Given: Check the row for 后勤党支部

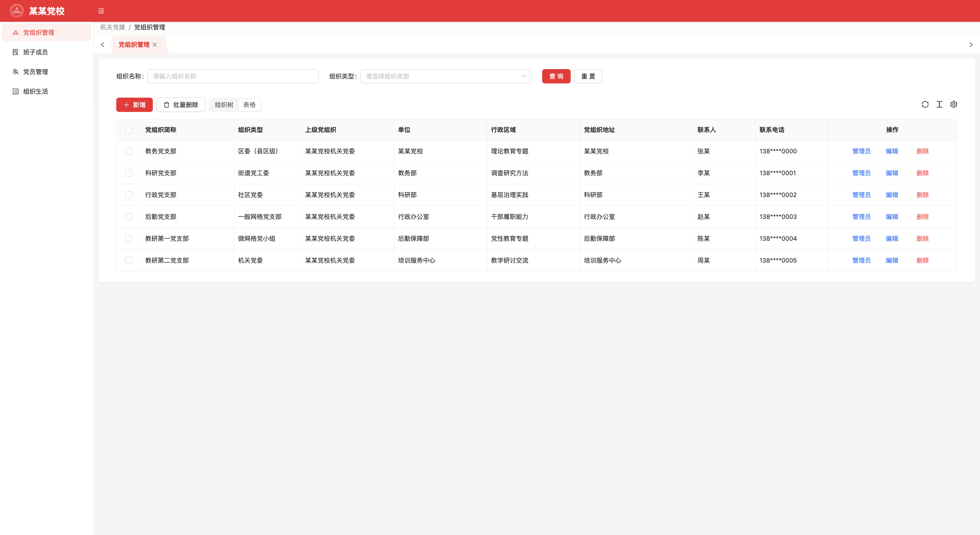Looking at the screenshot, I should point(129,217).
